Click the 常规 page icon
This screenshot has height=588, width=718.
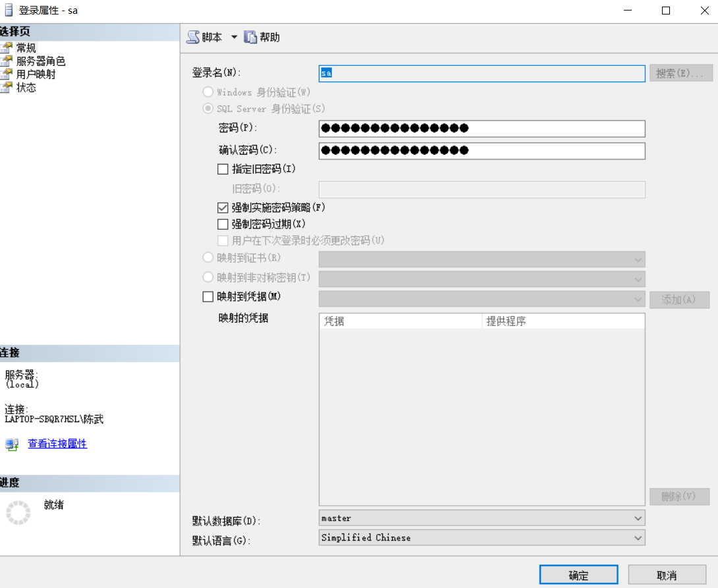pyautogui.click(x=7, y=47)
